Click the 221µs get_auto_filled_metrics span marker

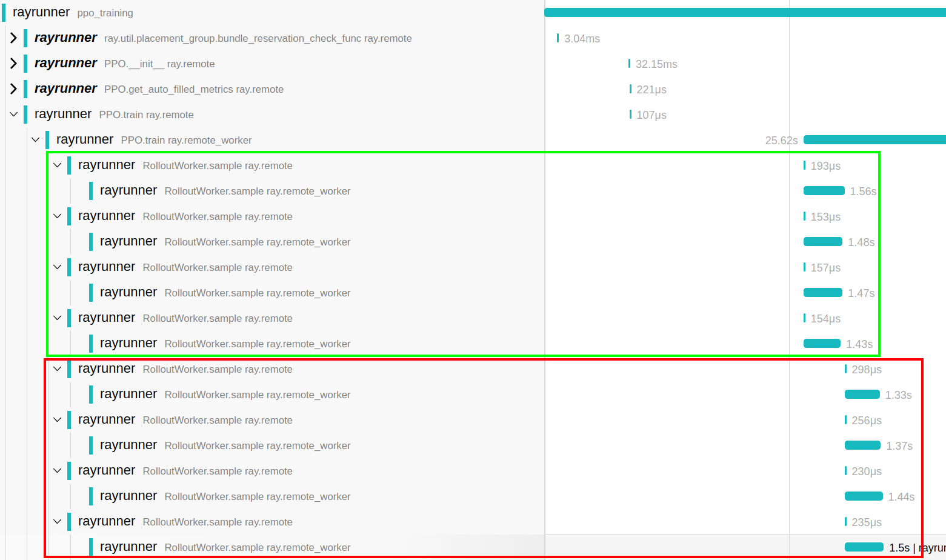tap(630, 89)
